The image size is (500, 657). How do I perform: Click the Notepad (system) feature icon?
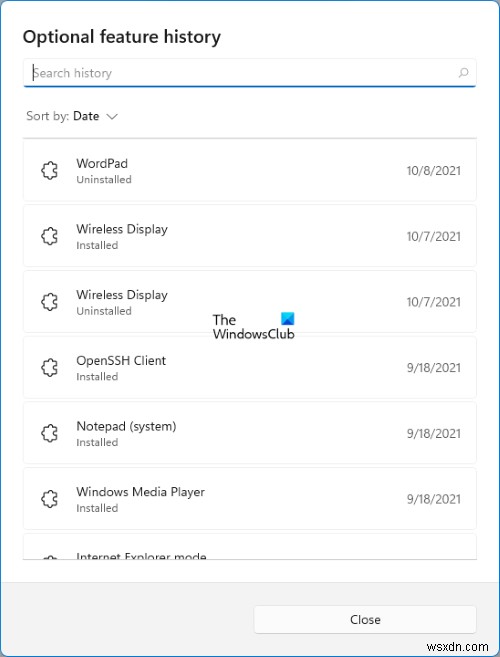(49, 433)
